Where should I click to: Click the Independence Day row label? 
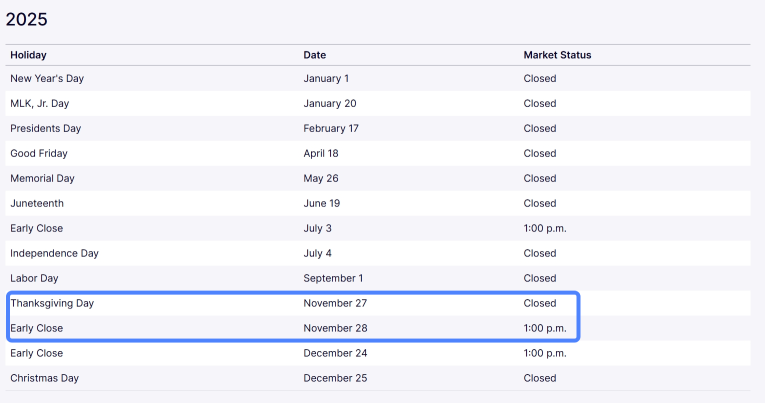point(54,253)
